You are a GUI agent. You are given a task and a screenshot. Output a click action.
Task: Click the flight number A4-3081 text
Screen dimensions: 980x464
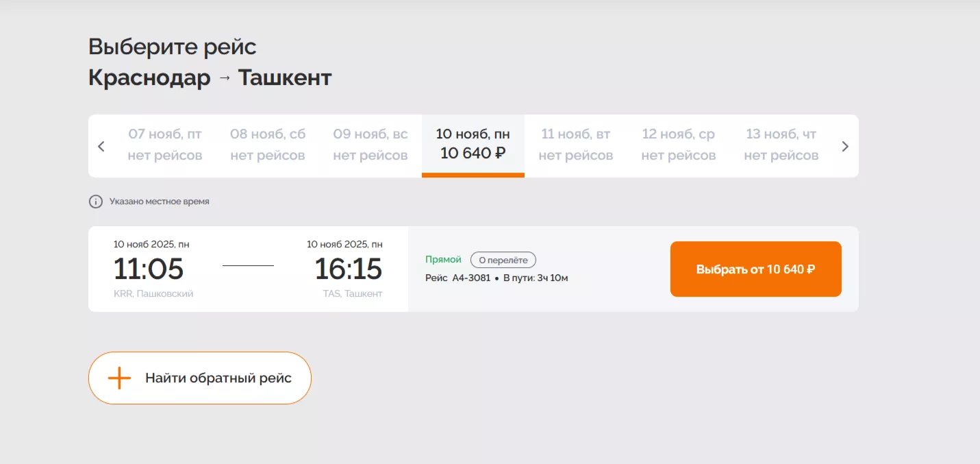471,278
